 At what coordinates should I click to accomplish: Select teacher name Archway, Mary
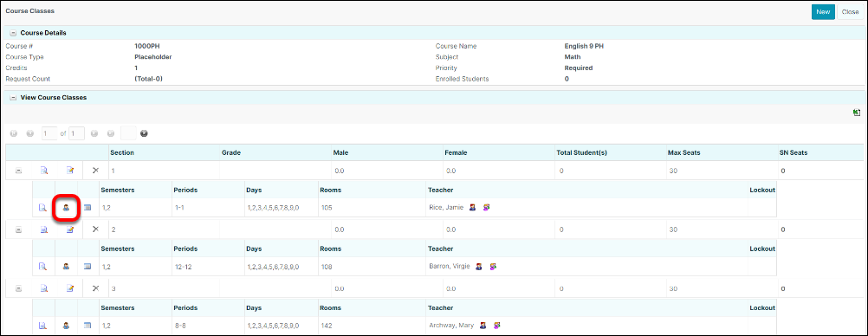[x=451, y=326]
